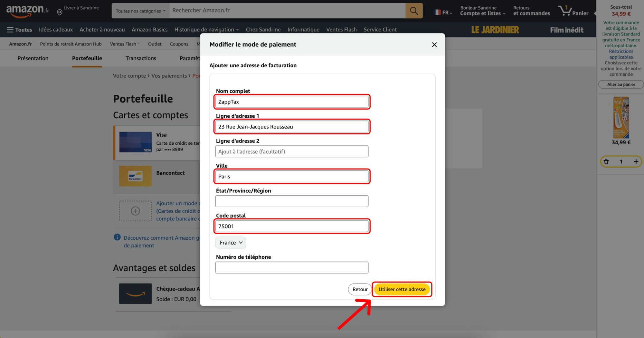The height and width of the screenshot is (338, 644).
Task: Click the Code postal field
Action: tap(292, 226)
